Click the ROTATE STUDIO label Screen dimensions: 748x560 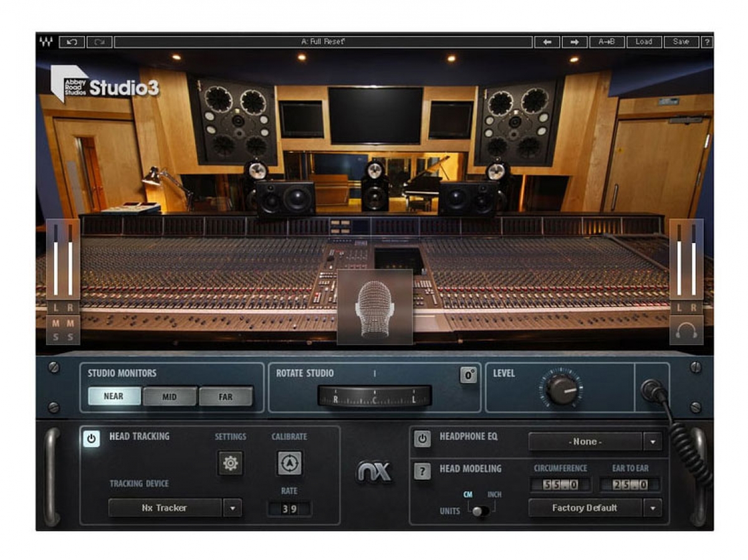(x=305, y=373)
